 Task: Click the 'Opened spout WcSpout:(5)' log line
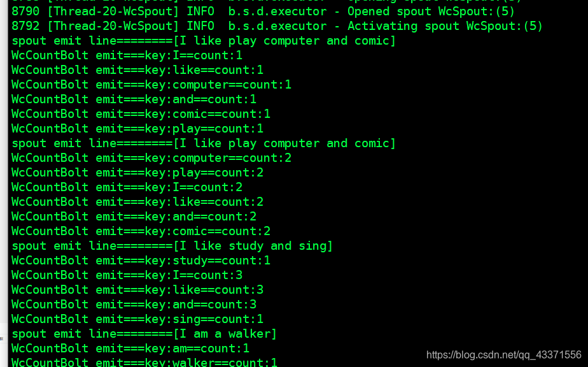263,11
